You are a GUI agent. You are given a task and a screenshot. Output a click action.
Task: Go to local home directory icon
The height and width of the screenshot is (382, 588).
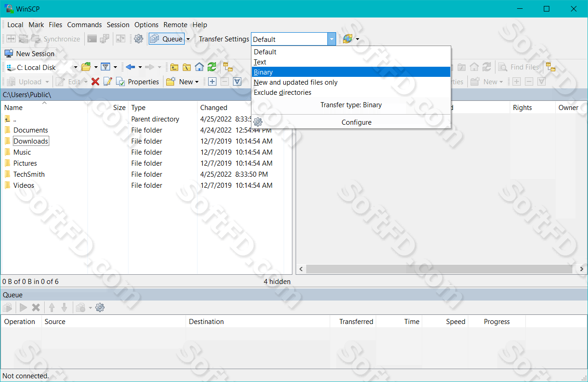(199, 67)
